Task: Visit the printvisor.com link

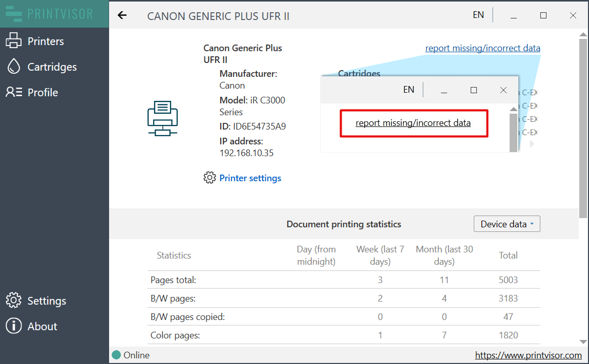Action: tap(529, 355)
